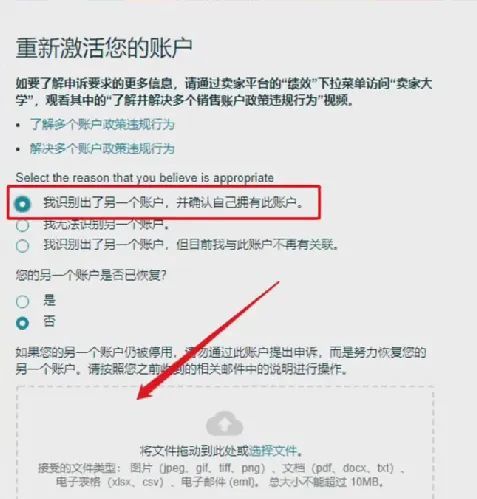This screenshot has height=499, width=477.
Task: Click the 选择文件 link
Action: click(x=273, y=451)
